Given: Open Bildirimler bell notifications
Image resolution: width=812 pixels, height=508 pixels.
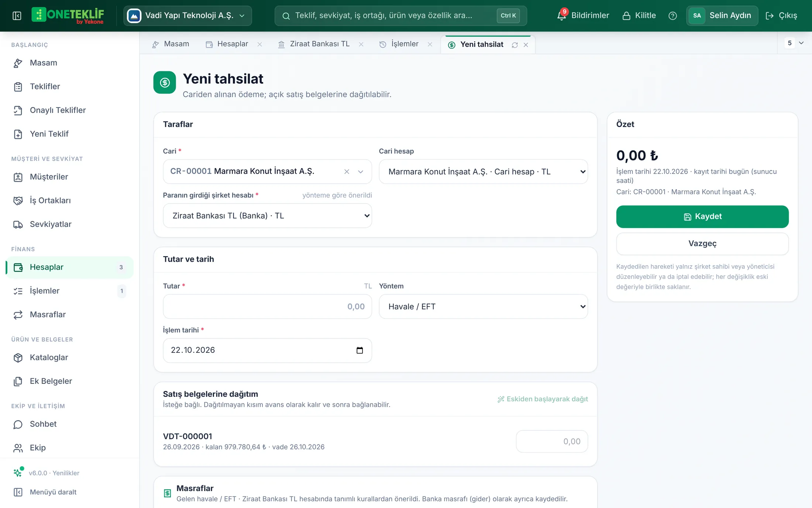Looking at the screenshot, I should pos(583,16).
